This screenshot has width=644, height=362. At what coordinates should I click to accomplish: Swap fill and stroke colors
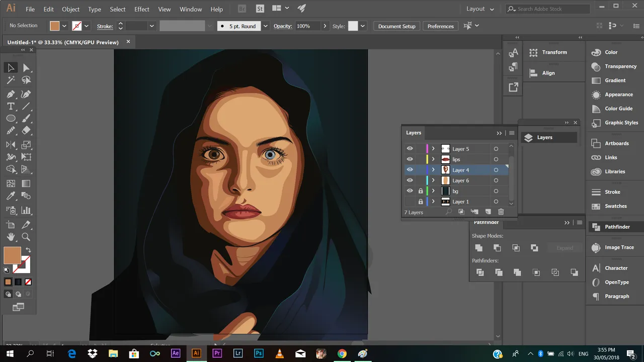tap(29, 250)
